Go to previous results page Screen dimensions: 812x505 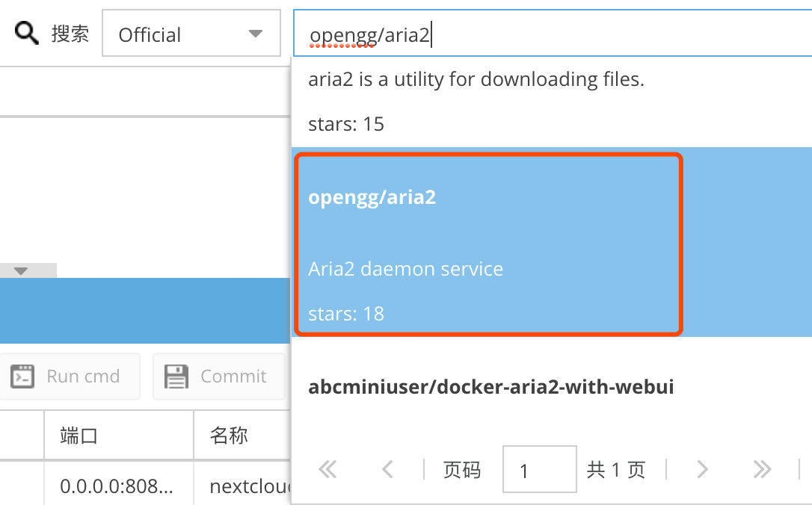pos(387,469)
